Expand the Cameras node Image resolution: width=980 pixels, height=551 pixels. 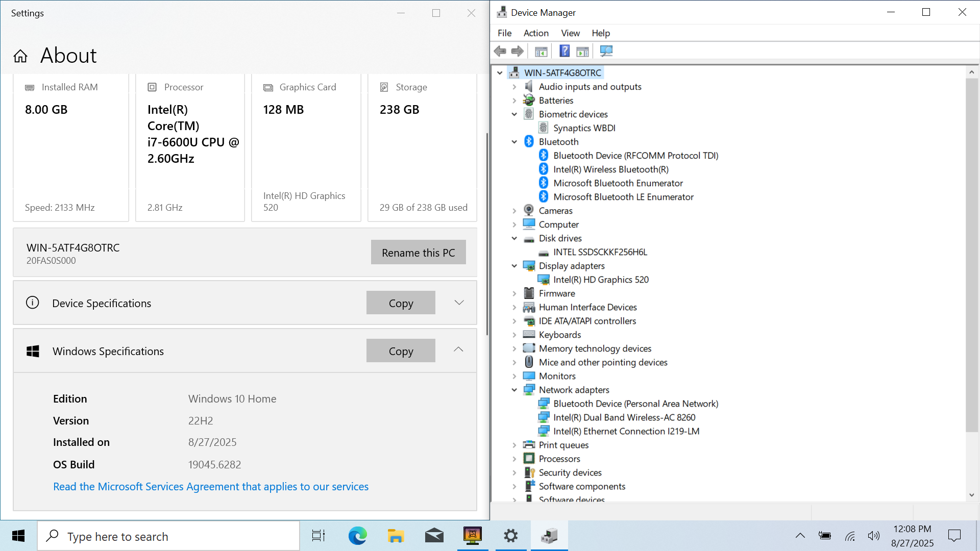tap(514, 211)
